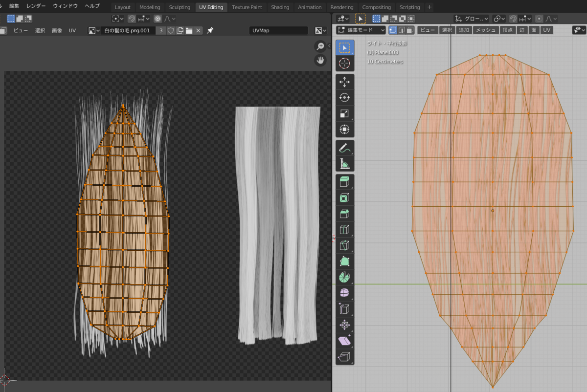Select the Rip Region tool
587x392 pixels.
point(345,357)
